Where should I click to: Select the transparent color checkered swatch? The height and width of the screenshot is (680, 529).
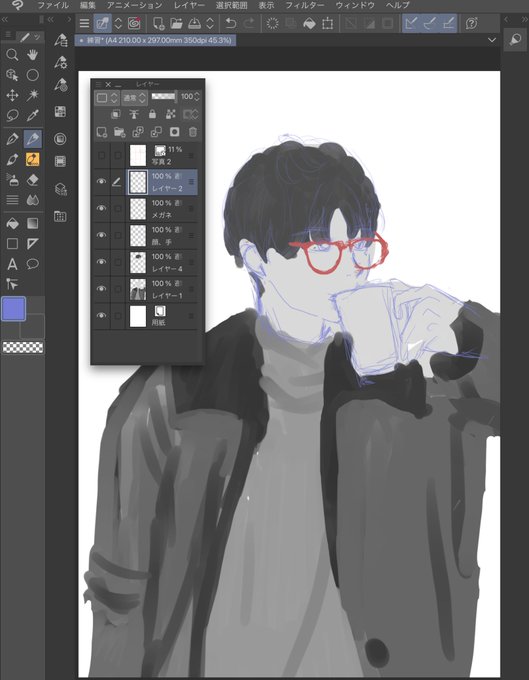[x=23, y=347]
